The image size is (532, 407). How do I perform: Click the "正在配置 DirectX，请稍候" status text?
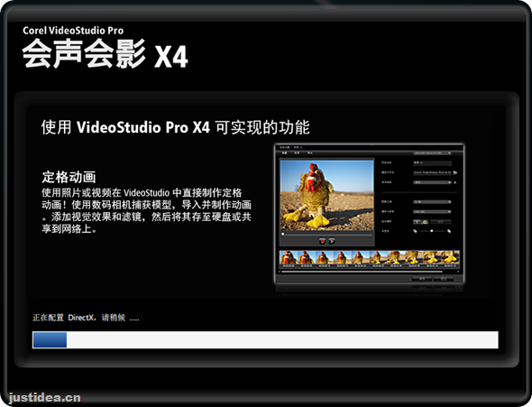coord(86,318)
